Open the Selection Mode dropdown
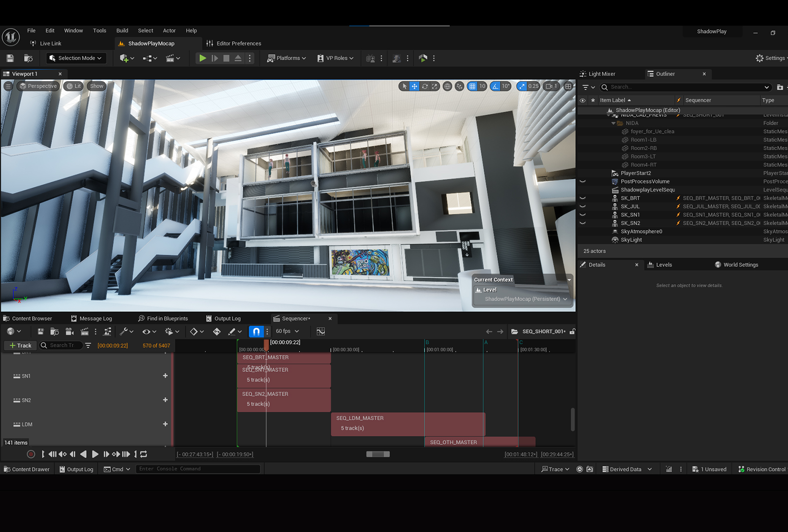788x532 pixels. pyautogui.click(x=76, y=58)
